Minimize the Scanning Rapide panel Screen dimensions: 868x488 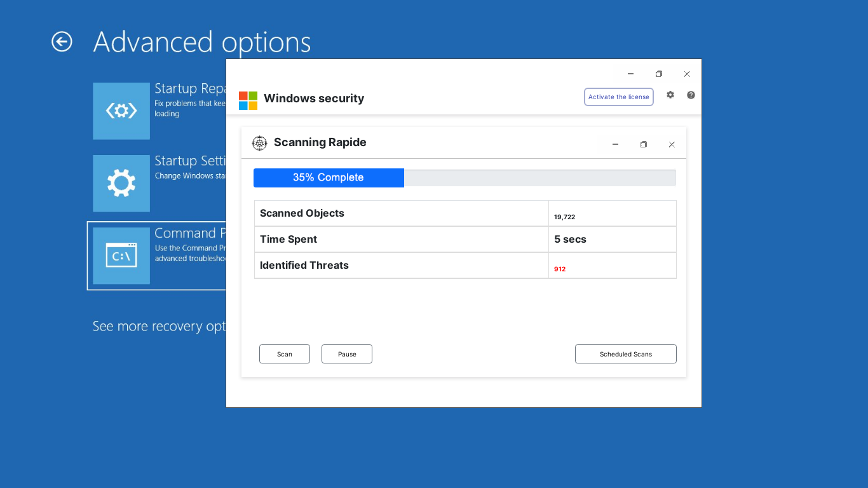tap(615, 144)
